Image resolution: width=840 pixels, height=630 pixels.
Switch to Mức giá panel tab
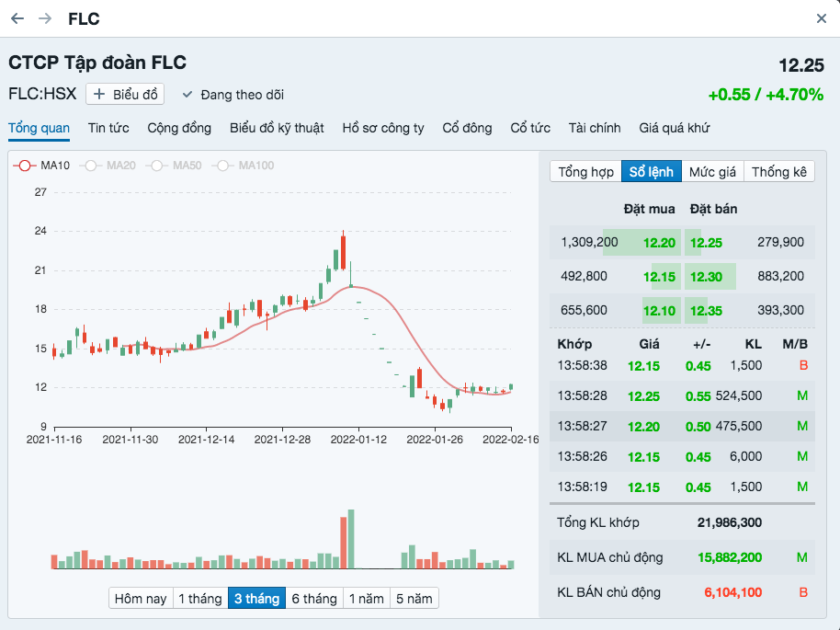(712, 172)
